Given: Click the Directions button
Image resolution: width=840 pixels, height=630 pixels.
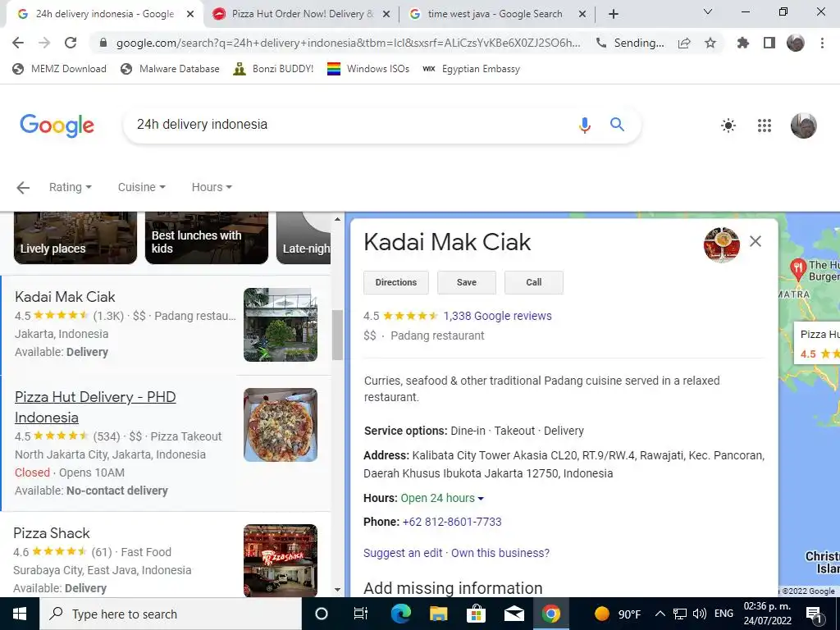Looking at the screenshot, I should coord(396,282).
